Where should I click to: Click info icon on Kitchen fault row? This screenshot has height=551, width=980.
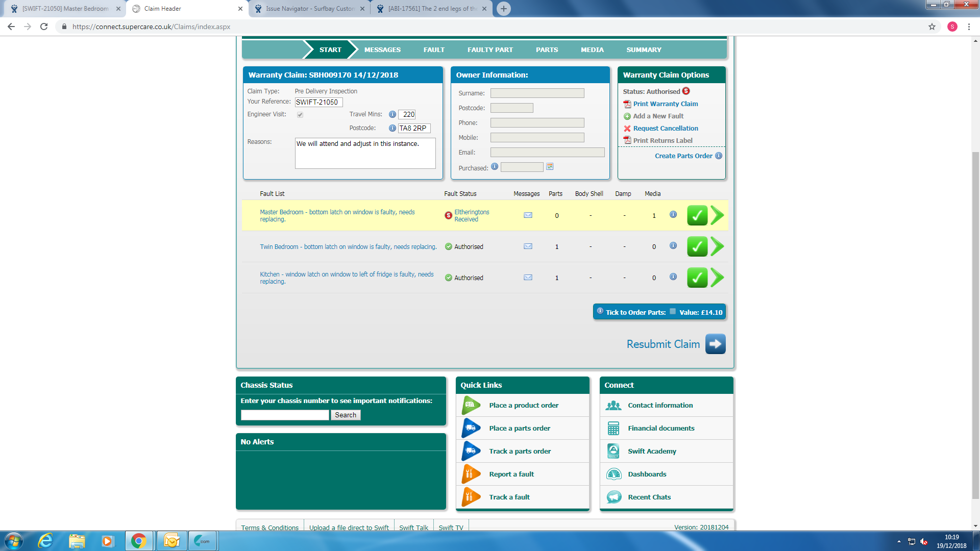tap(673, 277)
